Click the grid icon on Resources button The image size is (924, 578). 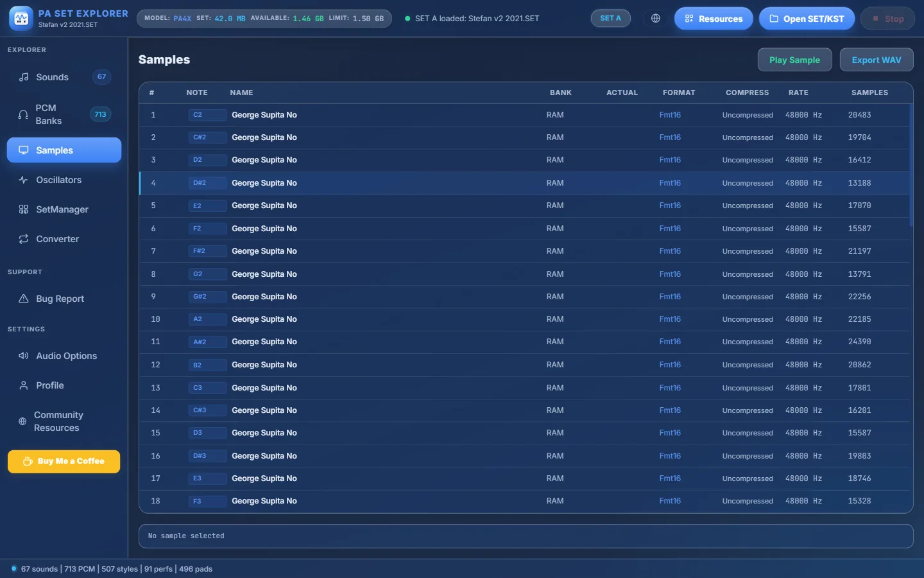click(x=689, y=19)
